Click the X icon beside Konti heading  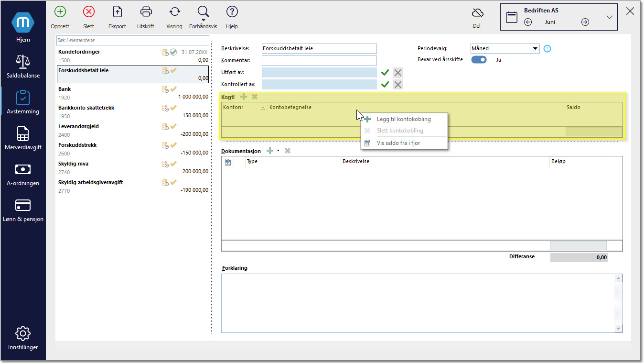coord(255,97)
